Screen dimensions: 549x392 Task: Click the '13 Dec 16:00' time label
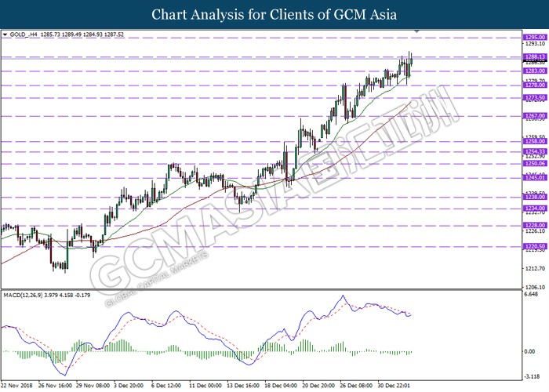coord(243,386)
